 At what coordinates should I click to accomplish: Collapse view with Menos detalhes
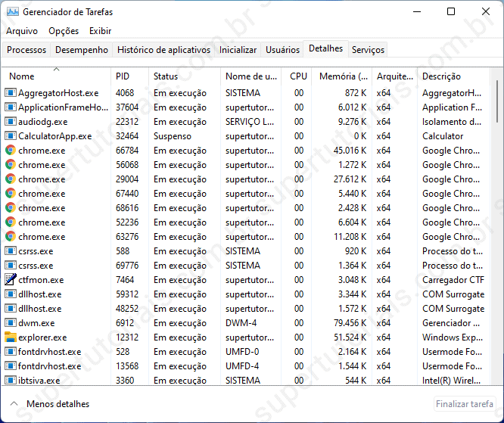pos(49,404)
